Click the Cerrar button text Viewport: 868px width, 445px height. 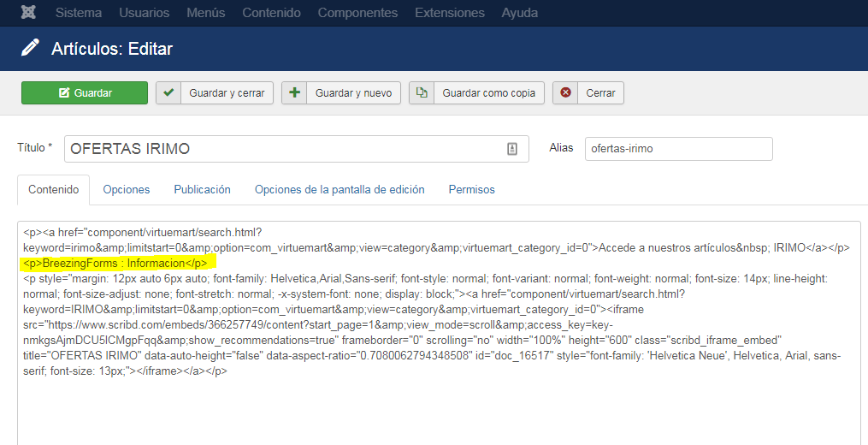600,93
